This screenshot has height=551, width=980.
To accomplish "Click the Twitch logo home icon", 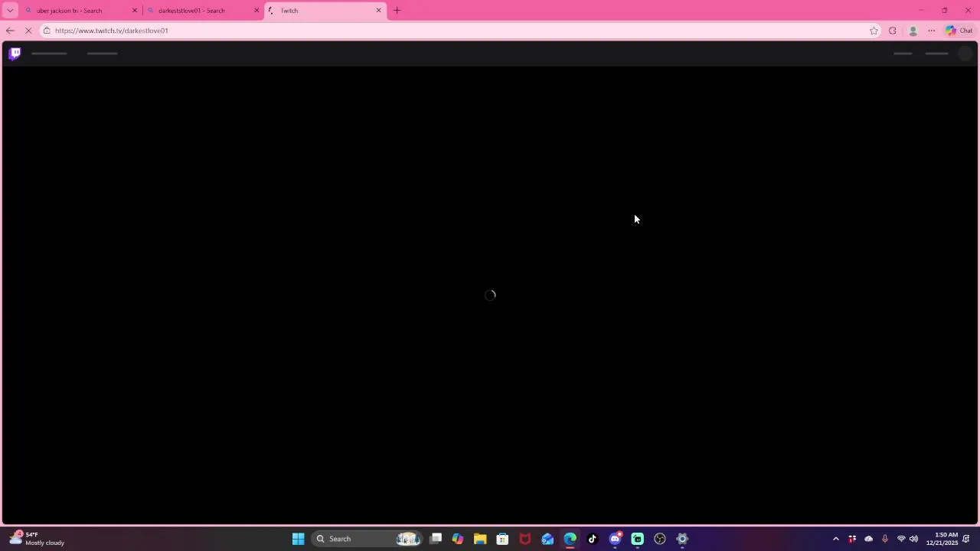I will [x=15, y=54].
